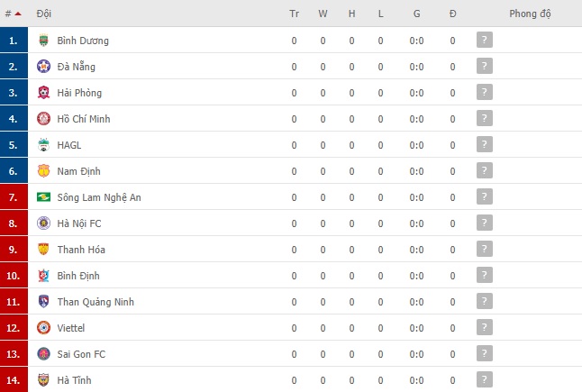Screen dimensions: 582x392
Task: Click the form question mark for Bình Dương
Action: coord(485,40)
